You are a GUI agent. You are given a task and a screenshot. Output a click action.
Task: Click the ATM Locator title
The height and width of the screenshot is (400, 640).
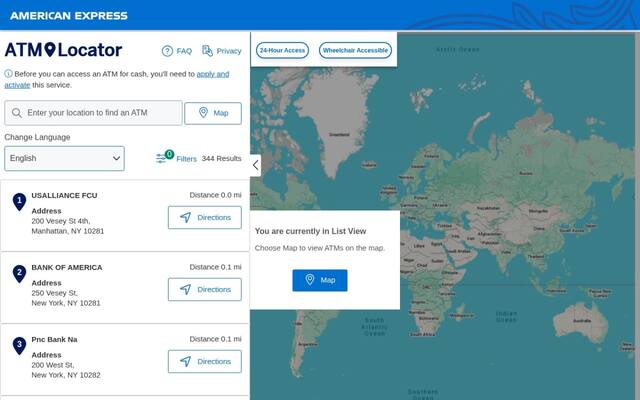coord(63,50)
